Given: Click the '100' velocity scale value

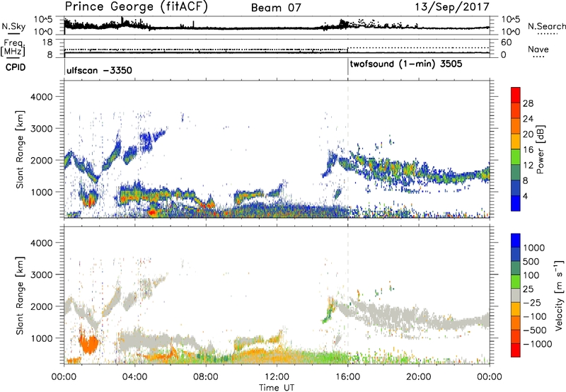Looking at the screenshot, I should click(531, 275).
